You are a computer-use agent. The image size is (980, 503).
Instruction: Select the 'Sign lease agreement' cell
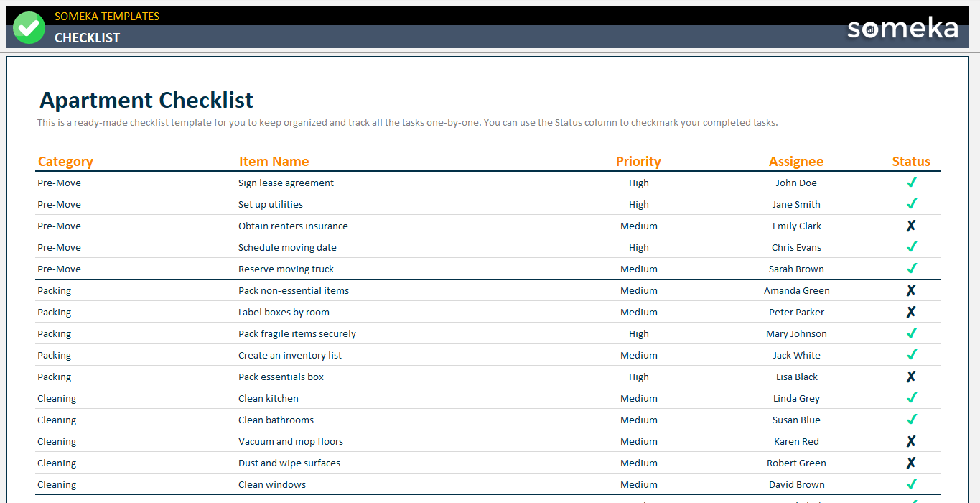pyautogui.click(x=286, y=183)
